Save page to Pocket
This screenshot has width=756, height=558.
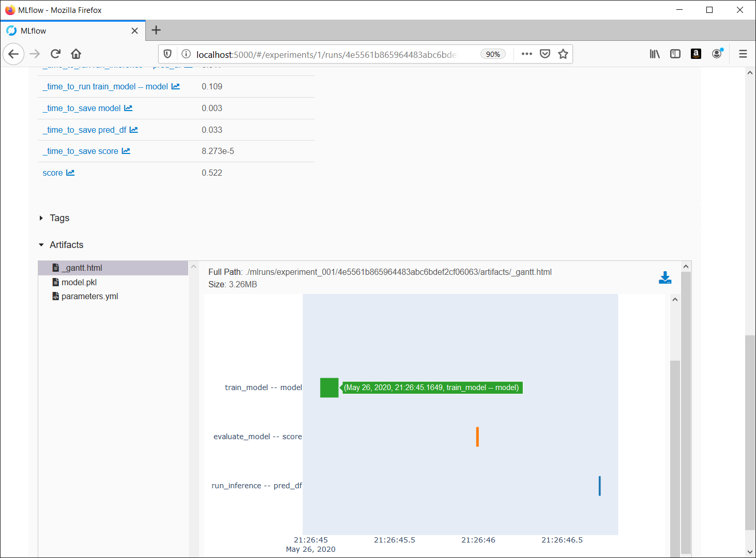point(545,54)
